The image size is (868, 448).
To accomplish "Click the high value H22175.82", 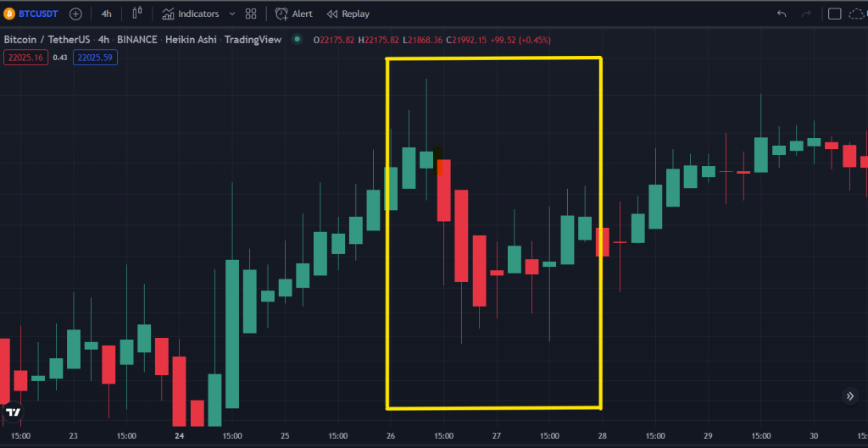I will coord(379,40).
